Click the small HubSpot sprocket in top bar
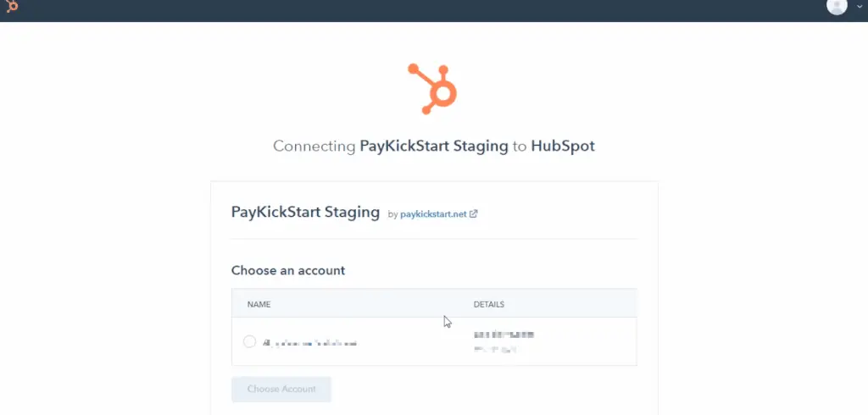Image resolution: width=868 pixels, height=415 pixels. [x=12, y=7]
